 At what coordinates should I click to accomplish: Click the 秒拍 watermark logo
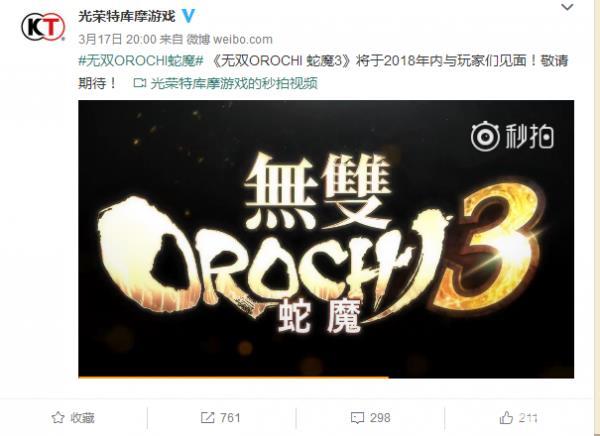[512, 137]
